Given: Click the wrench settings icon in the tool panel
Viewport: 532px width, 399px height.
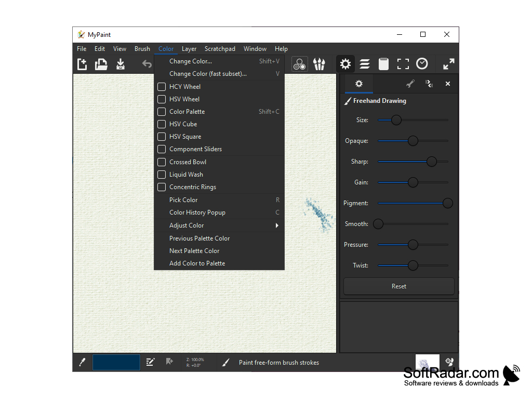Looking at the screenshot, I should (x=410, y=83).
